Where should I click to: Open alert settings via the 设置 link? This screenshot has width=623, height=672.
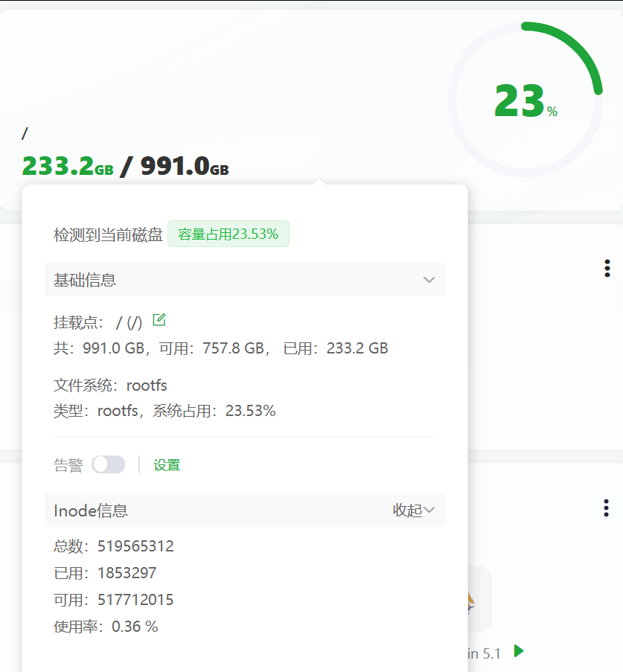167,464
